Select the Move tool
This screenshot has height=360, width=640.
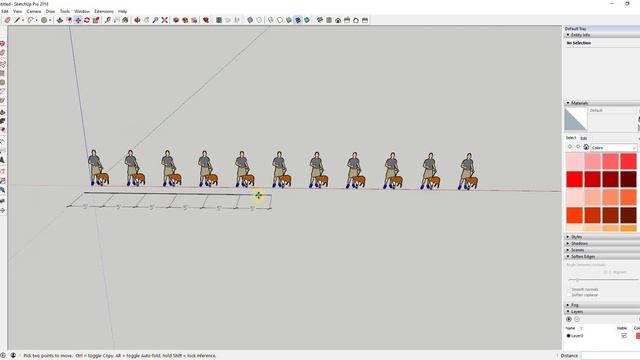[78, 20]
